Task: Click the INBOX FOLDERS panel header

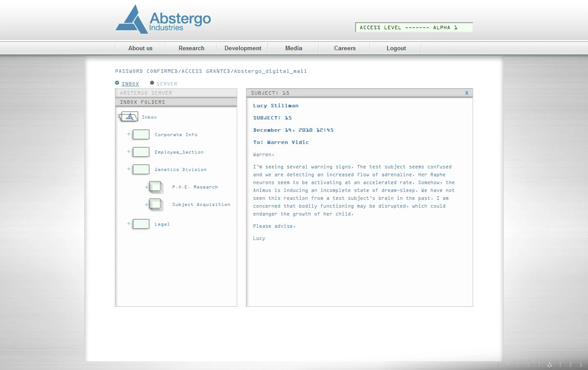Action: (x=176, y=102)
